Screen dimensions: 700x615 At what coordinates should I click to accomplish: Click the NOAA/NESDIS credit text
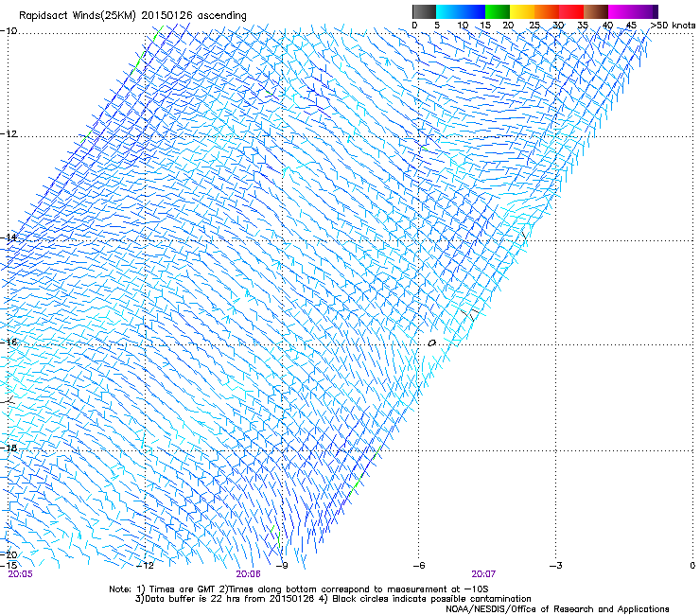point(557,609)
